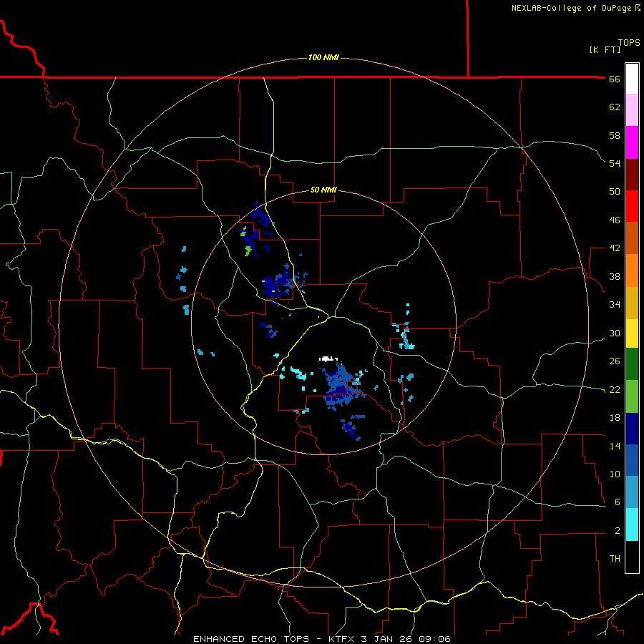Choose the light green legend swatch
Image resolution: width=644 pixels, height=644 pixels.
(632, 396)
